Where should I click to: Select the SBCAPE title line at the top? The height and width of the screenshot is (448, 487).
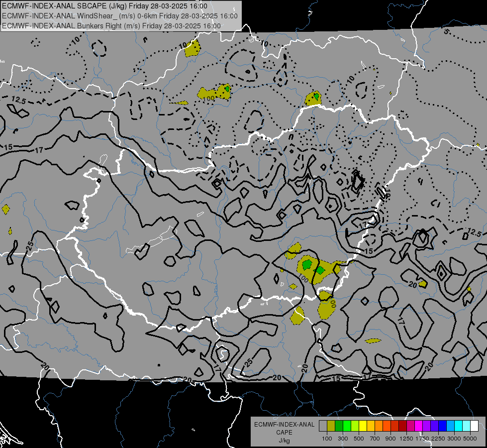click(x=104, y=6)
